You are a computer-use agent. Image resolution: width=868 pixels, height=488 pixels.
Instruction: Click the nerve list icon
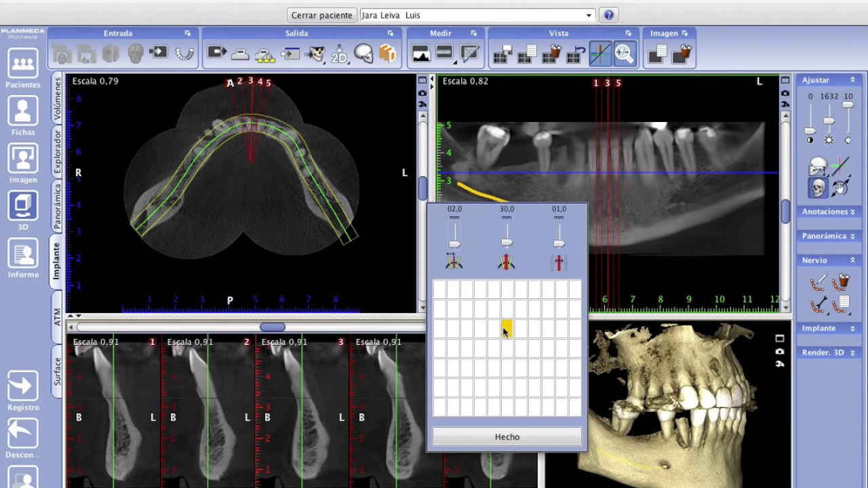pyautogui.click(x=842, y=305)
